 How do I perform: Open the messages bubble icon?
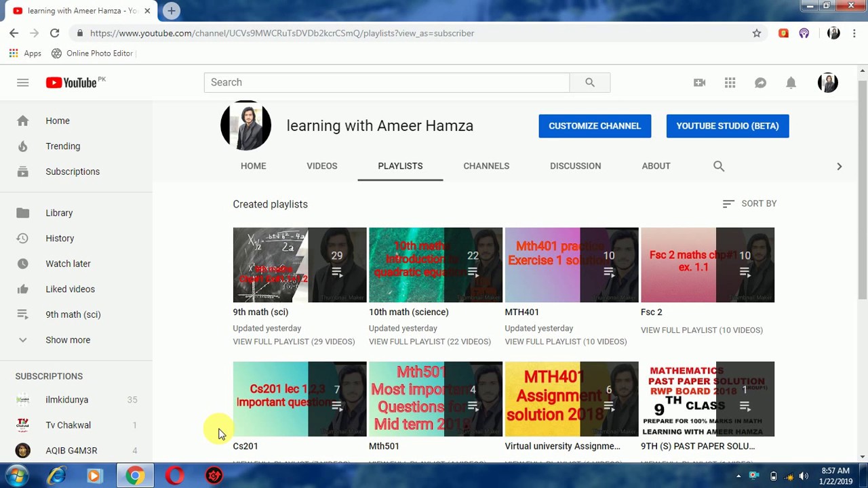pyautogui.click(x=760, y=83)
